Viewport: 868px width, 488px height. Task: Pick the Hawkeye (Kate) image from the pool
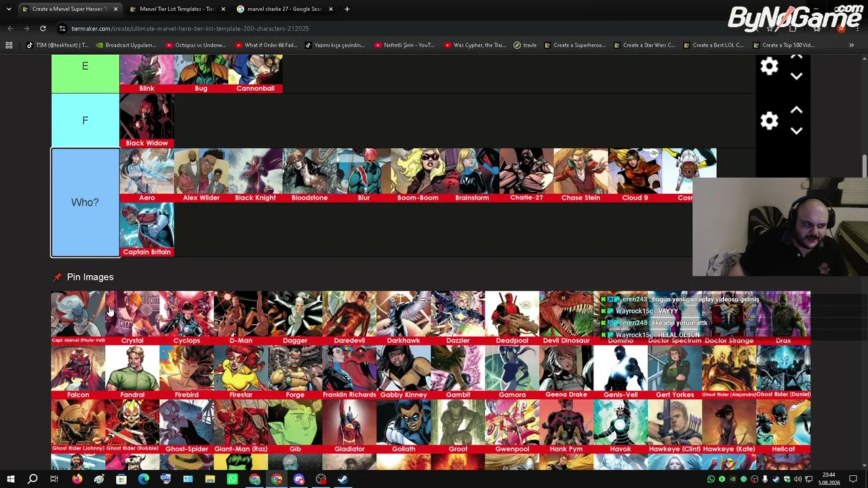(729, 426)
